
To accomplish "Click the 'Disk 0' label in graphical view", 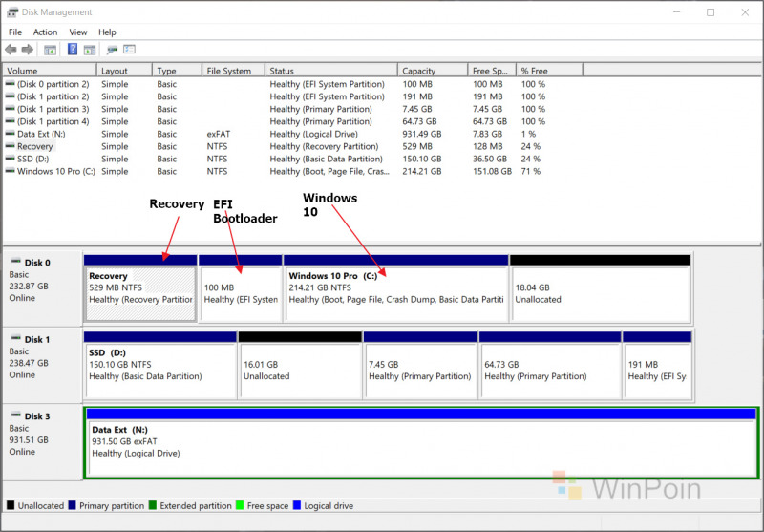I will pos(37,263).
